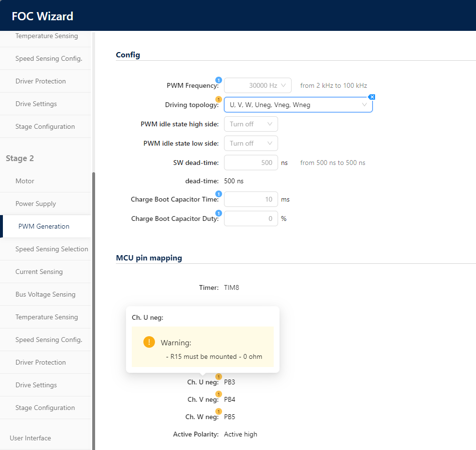Click the SW dead-time input field
The width and height of the screenshot is (476, 450).
pos(251,163)
